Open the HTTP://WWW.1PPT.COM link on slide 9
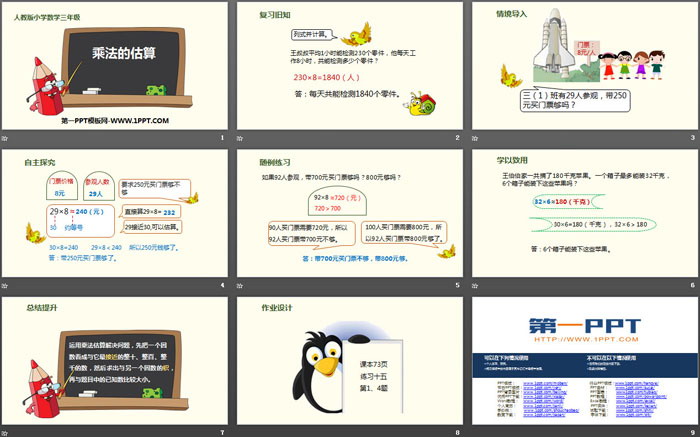Screen dimensions: 700x437 (583, 339)
